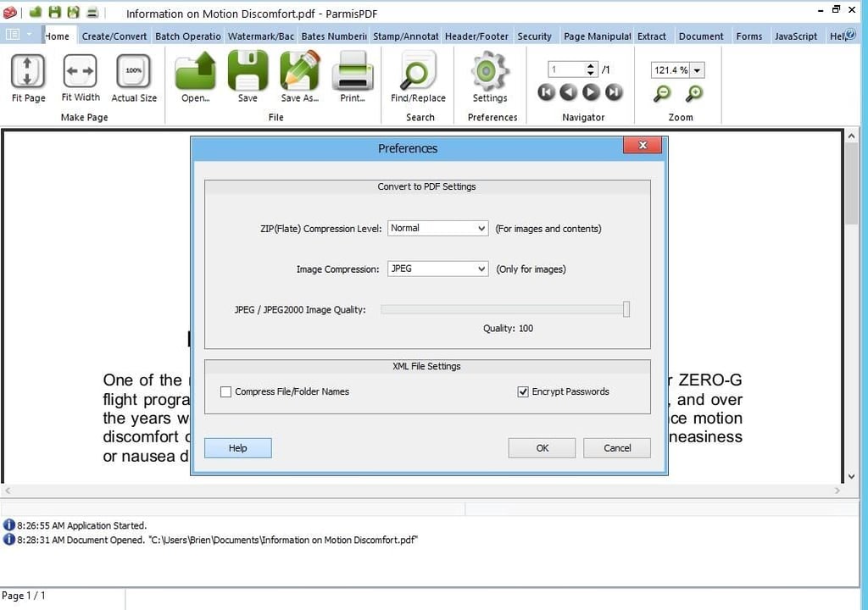868x610 pixels.
Task: Click Cancel in Preferences dialog
Action: pos(617,448)
